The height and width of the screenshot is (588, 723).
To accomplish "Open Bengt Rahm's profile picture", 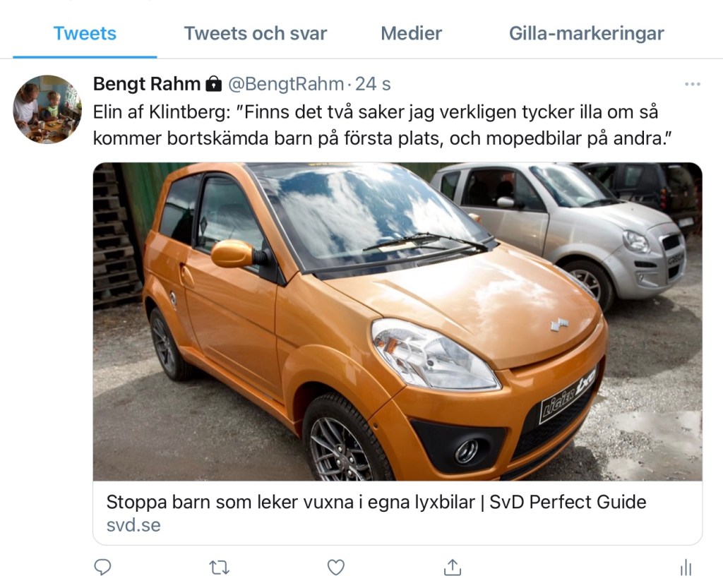I will pos(47,109).
